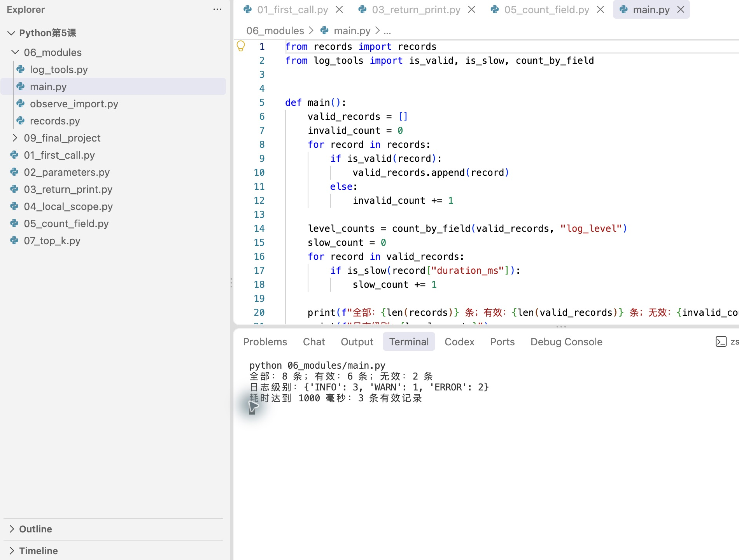Open the Chat panel tab
Viewport: 739px width, 560px height.
click(x=314, y=342)
